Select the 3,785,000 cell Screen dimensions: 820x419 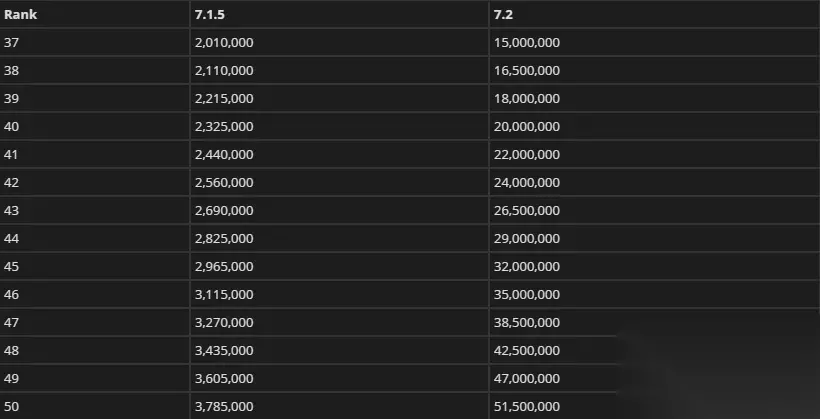click(224, 406)
